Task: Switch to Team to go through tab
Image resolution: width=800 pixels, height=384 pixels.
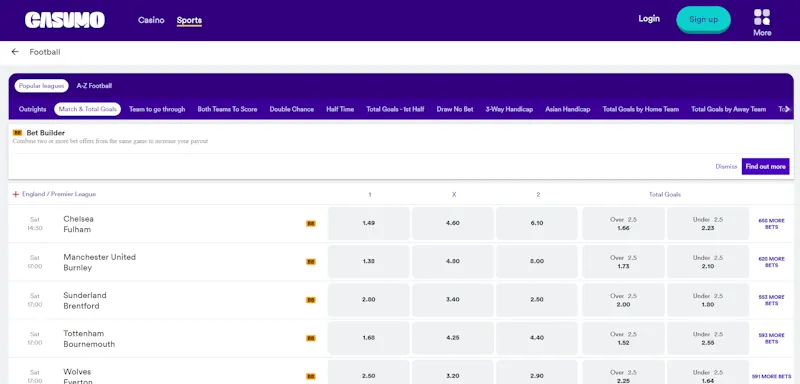Action: 157,109
